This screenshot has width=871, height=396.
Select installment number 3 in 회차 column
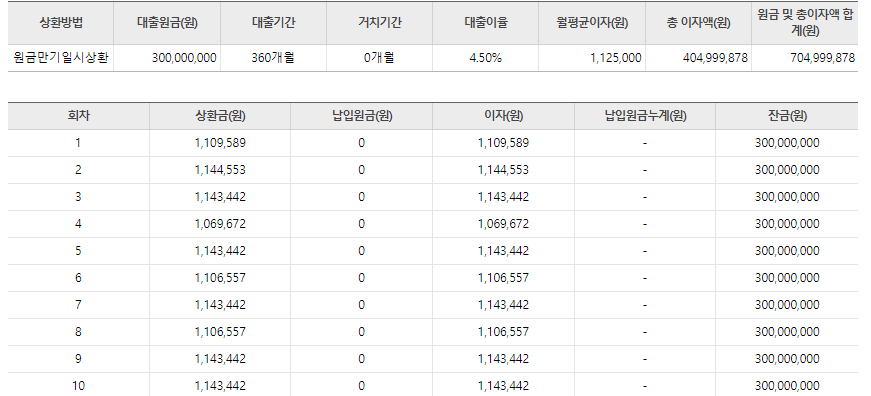pos(78,197)
